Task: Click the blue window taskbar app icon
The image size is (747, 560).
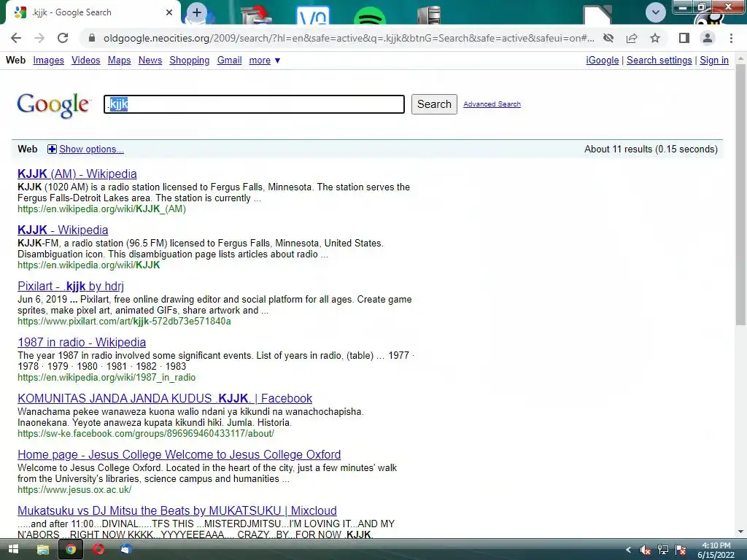Action: click(x=126, y=550)
